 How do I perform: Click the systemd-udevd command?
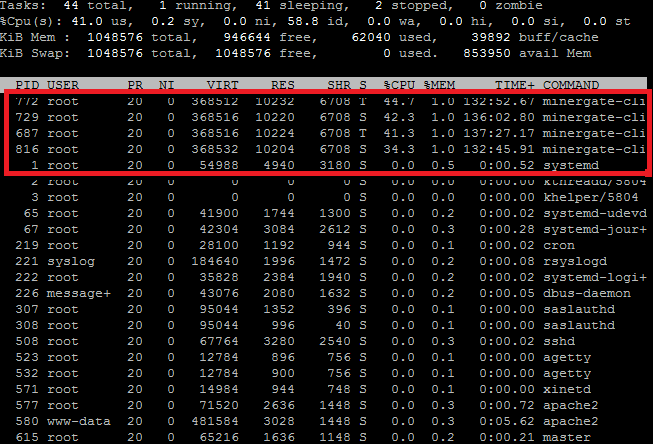coord(595,213)
